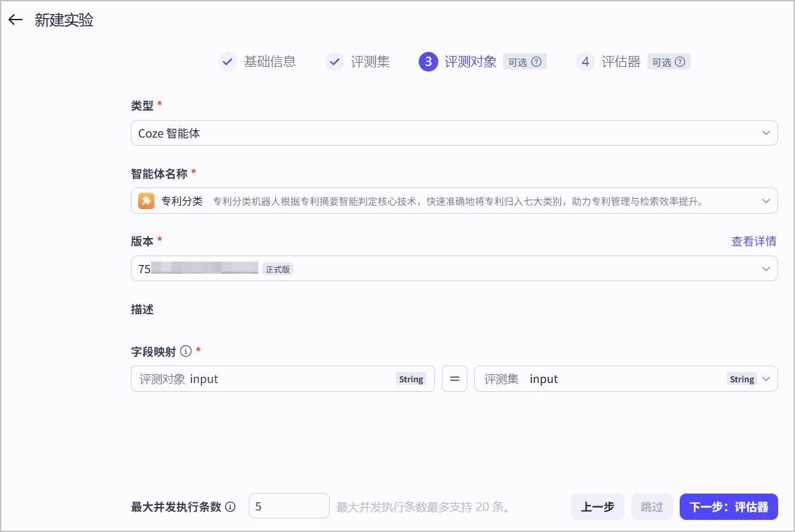Click the equals sign between mapping fields
The image size is (795, 532).
point(454,379)
